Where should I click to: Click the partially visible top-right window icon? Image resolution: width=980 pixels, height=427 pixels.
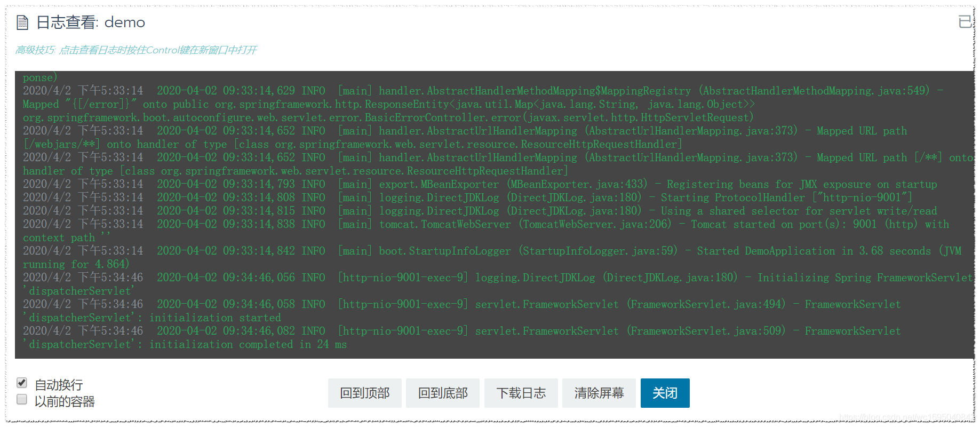tap(966, 22)
